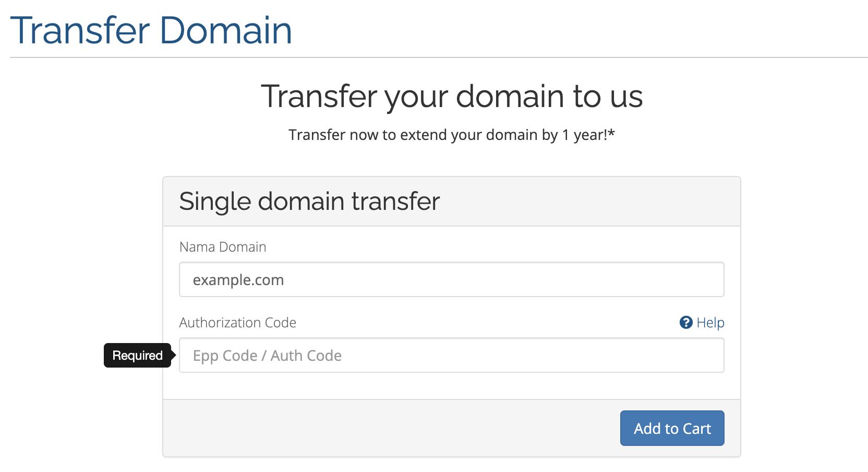Click the Transfer Domain page title

(x=151, y=30)
